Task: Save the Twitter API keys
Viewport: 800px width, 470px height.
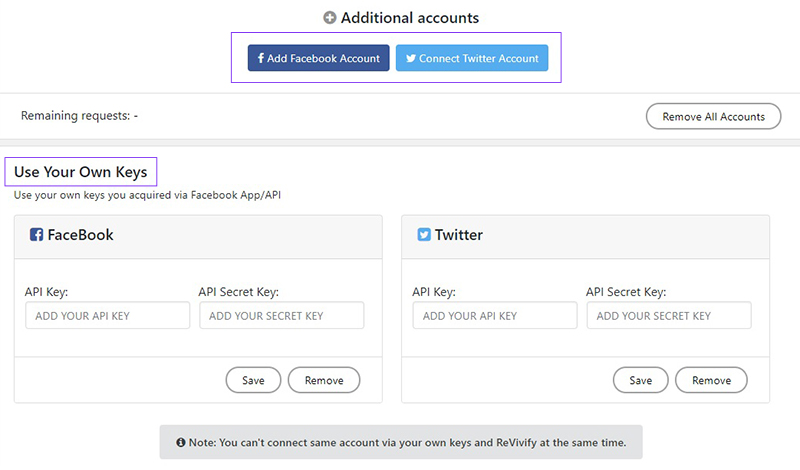Action: pos(640,380)
